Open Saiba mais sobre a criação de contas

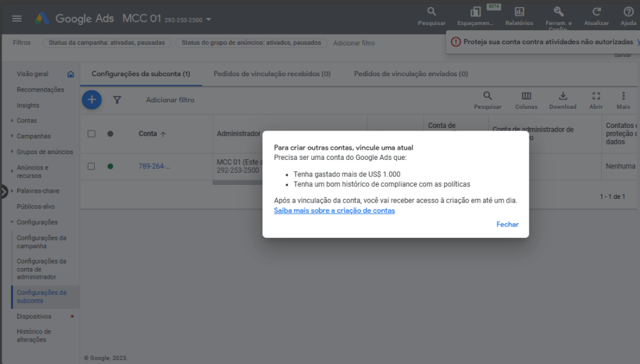click(x=334, y=210)
